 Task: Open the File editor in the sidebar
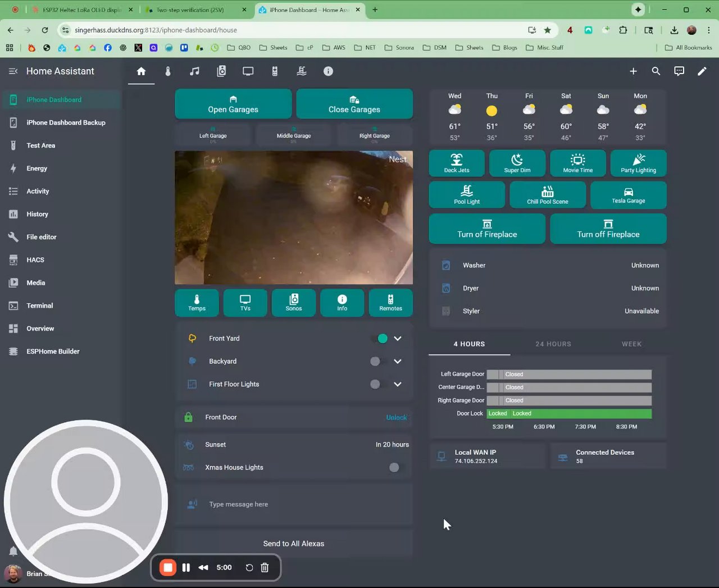61,237
